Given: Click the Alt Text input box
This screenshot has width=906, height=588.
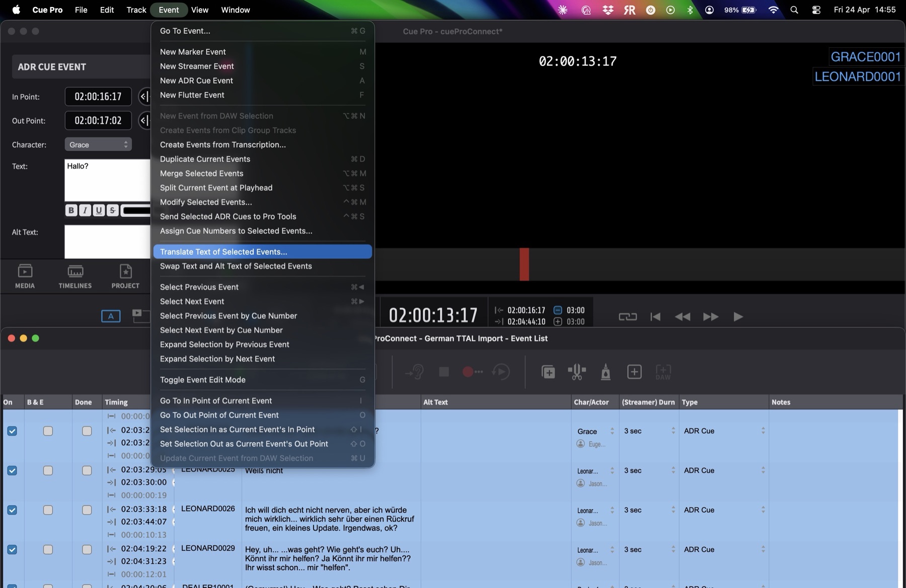Looking at the screenshot, I should (x=108, y=241).
